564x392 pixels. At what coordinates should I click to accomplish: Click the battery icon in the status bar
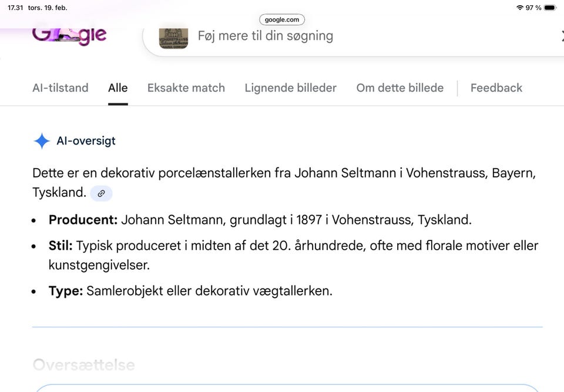(550, 8)
